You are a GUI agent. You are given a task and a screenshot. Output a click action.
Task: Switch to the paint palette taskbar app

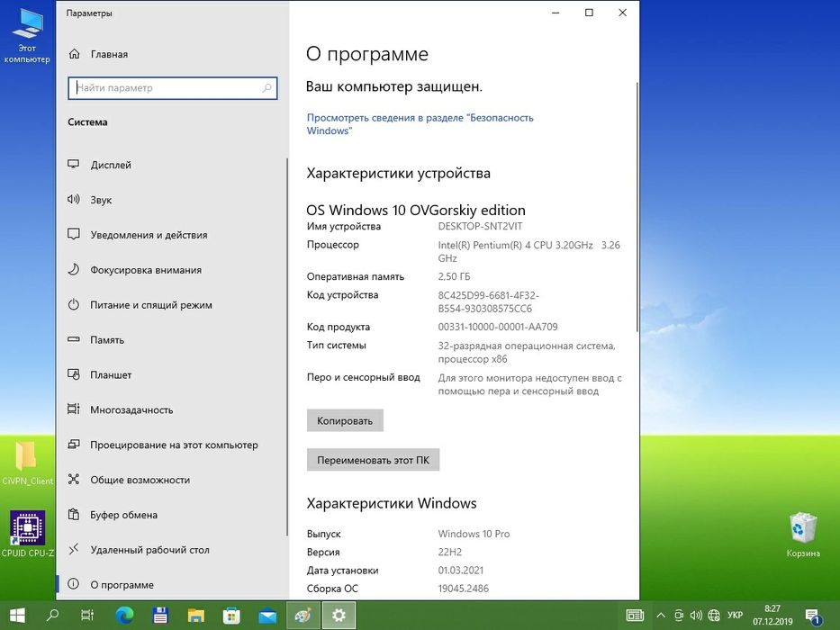point(303,615)
